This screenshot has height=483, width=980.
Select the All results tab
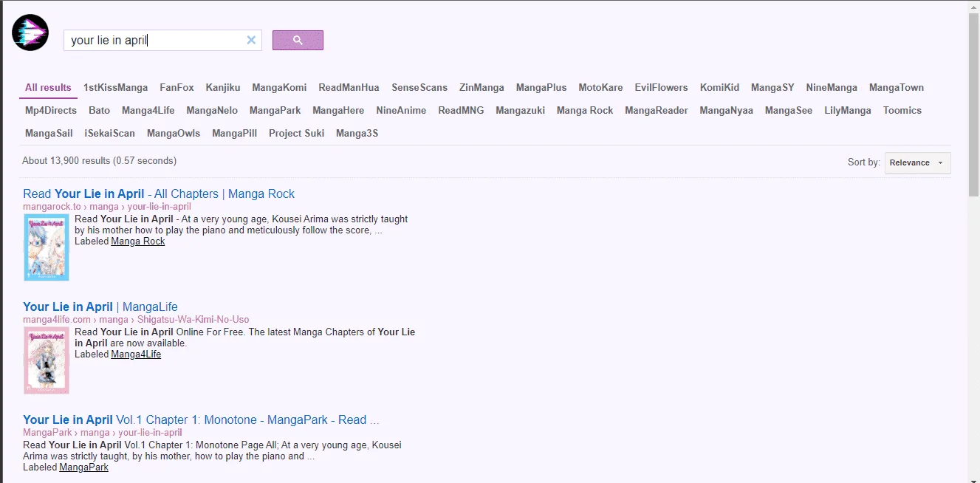48,87
